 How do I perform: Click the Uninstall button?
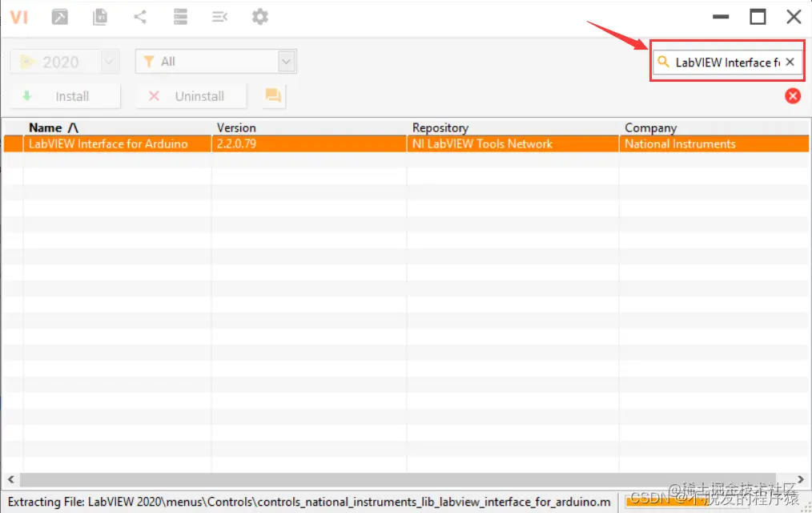[x=191, y=96]
